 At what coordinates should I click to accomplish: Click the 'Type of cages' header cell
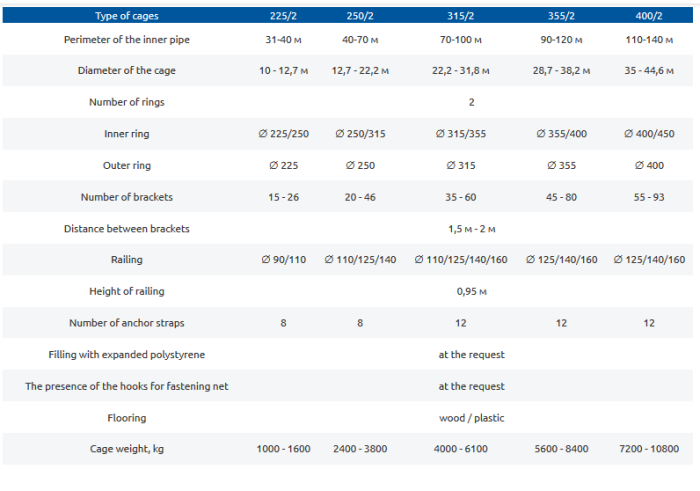[x=126, y=16]
